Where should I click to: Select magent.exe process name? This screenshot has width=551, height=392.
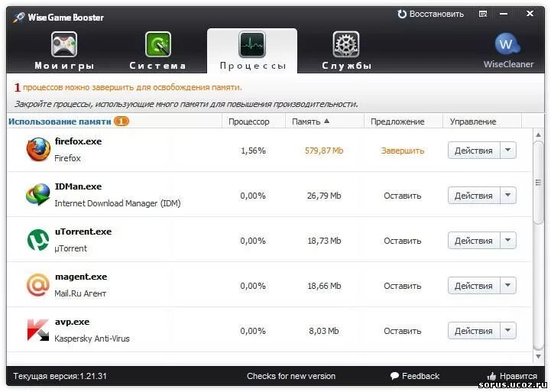81,277
